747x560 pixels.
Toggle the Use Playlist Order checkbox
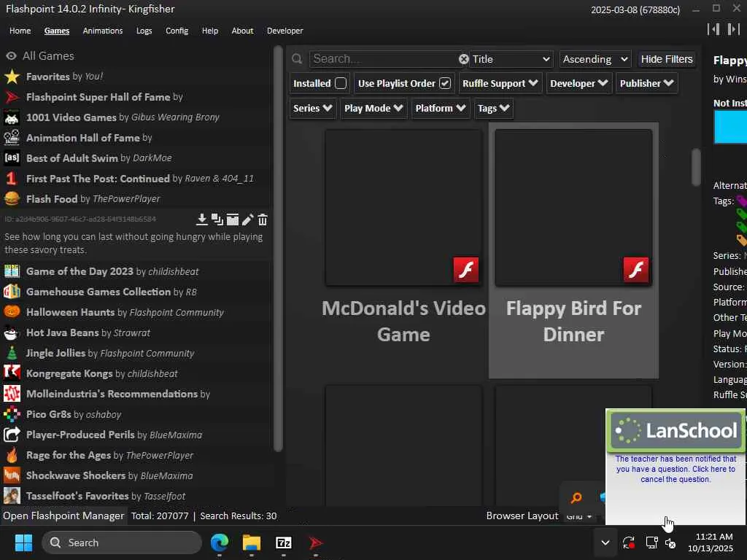coord(445,83)
